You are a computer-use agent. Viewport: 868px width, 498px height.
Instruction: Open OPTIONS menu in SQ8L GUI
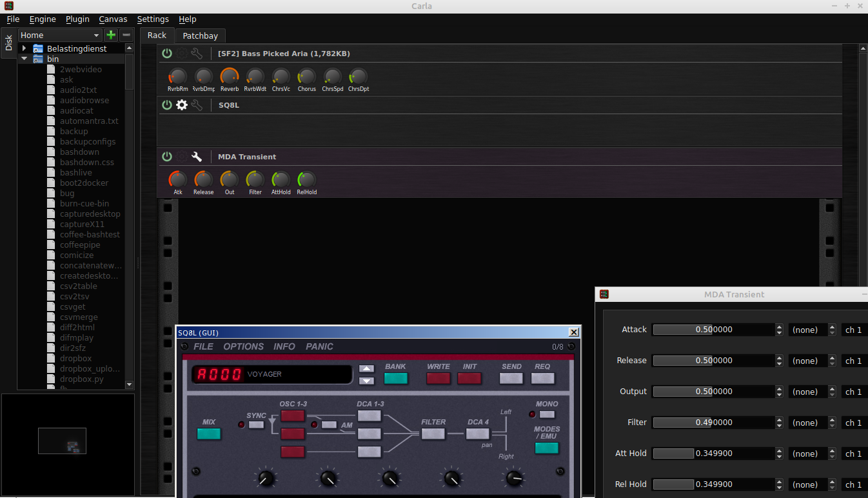pos(243,346)
